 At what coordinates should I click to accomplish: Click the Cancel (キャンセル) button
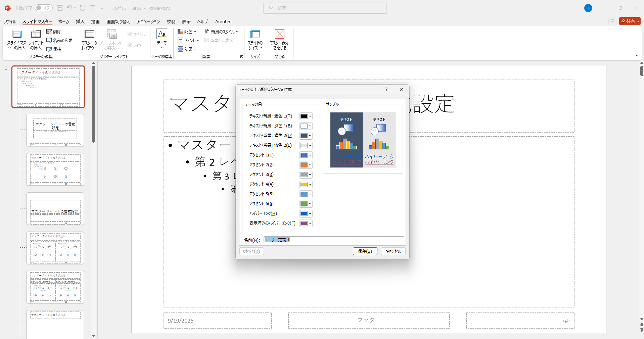point(393,251)
